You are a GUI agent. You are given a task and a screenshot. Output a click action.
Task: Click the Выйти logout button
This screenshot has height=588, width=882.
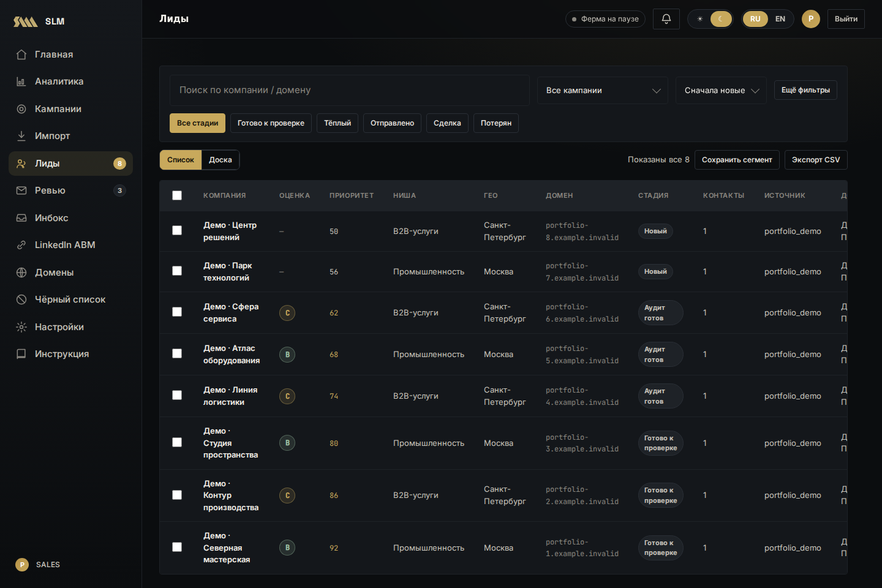click(x=846, y=19)
